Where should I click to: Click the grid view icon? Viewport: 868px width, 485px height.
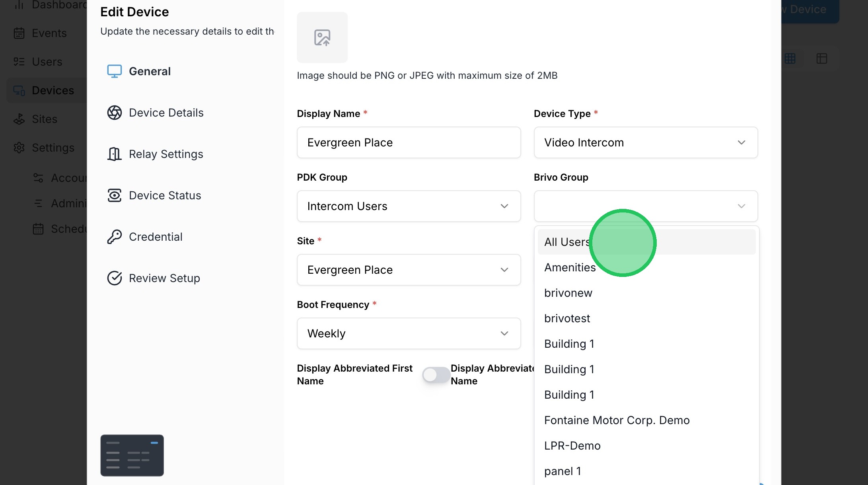[x=790, y=59]
